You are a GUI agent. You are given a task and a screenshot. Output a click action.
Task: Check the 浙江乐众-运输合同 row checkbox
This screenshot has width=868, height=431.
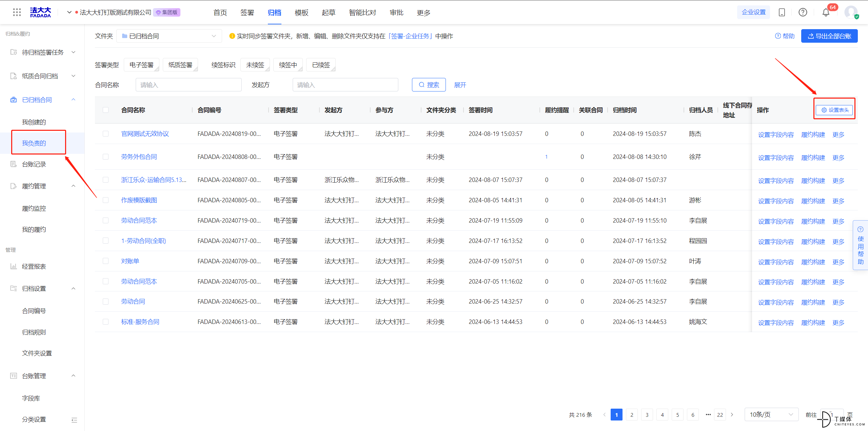pos(106,180)
